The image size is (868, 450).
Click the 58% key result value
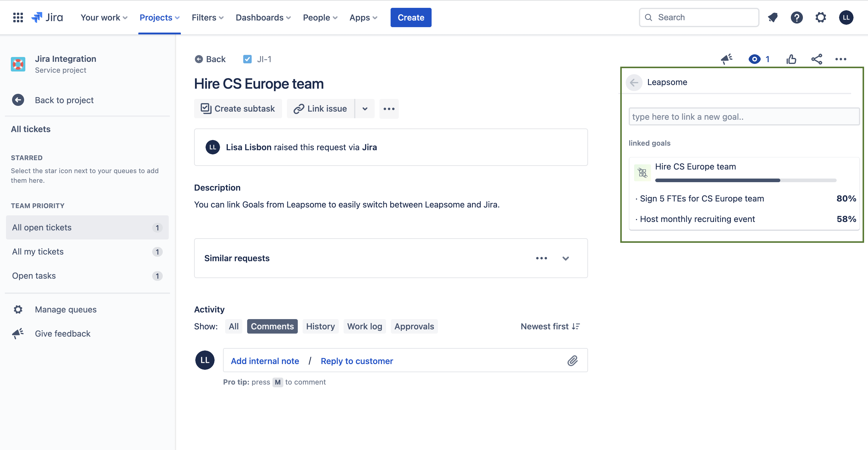pos(846,219)
